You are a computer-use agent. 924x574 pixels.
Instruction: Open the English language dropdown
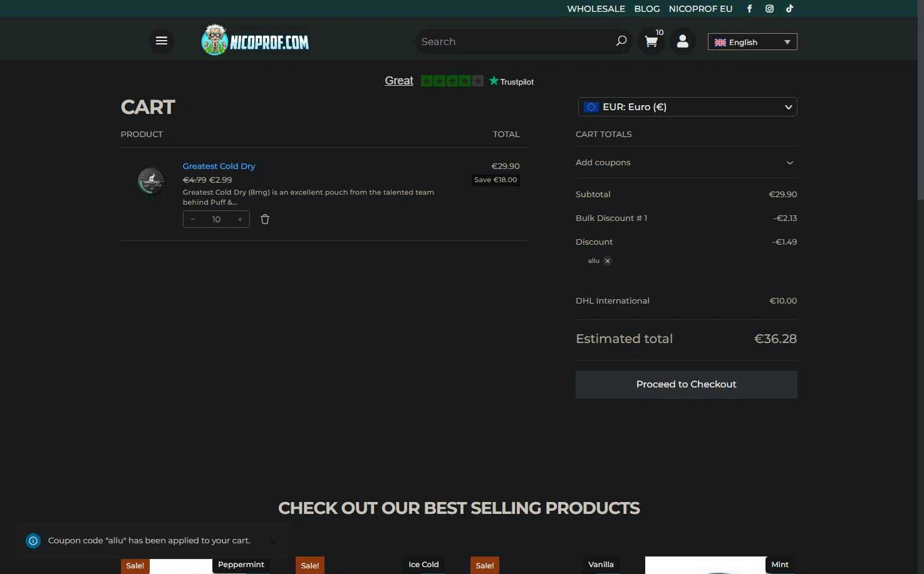(752, 42)
